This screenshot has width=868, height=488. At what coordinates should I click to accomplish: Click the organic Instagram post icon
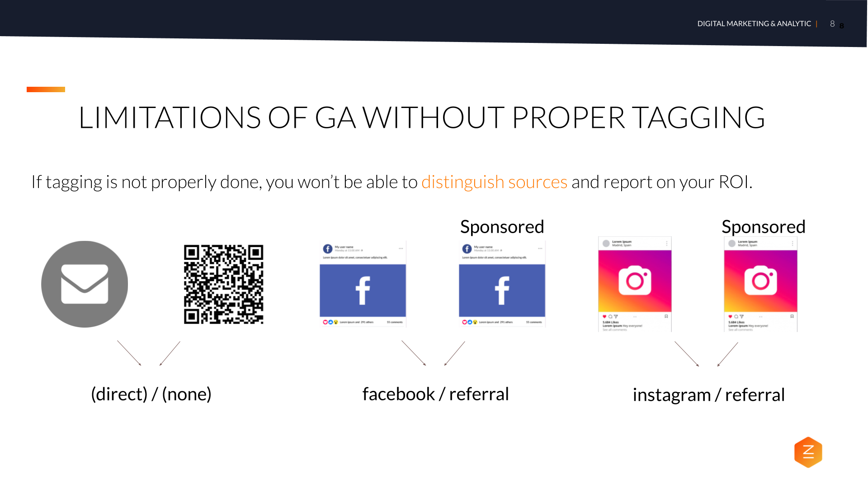pos(634,283)
